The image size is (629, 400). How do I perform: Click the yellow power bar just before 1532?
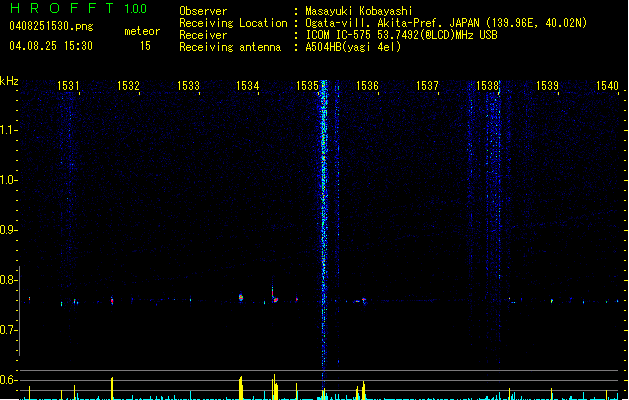112,388
